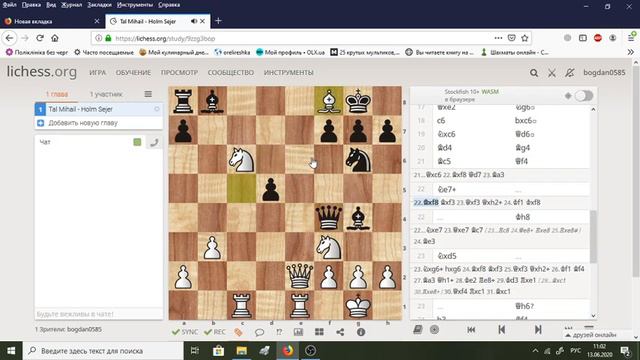
Task: Open the ИГРА menu
Action: pyautogui.click(x=98, y=73)
